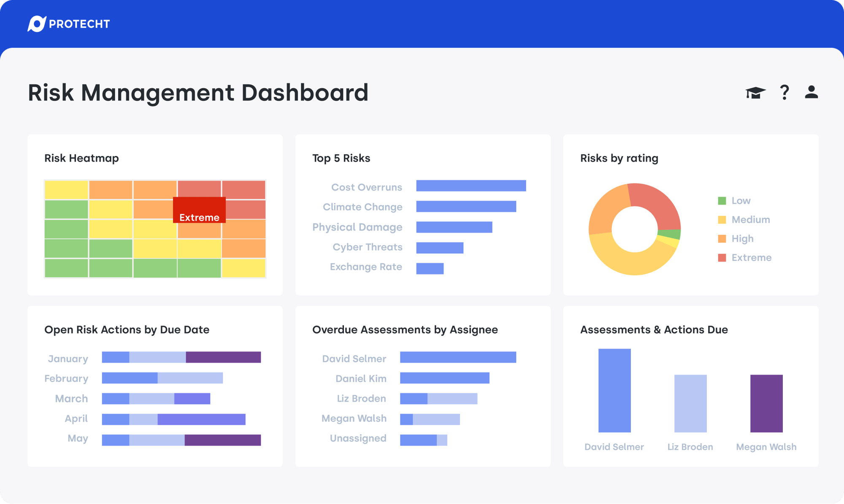This screenshot has height=504, width=844.
Task: Click the Unassigned assignee label
Action: 358,438
